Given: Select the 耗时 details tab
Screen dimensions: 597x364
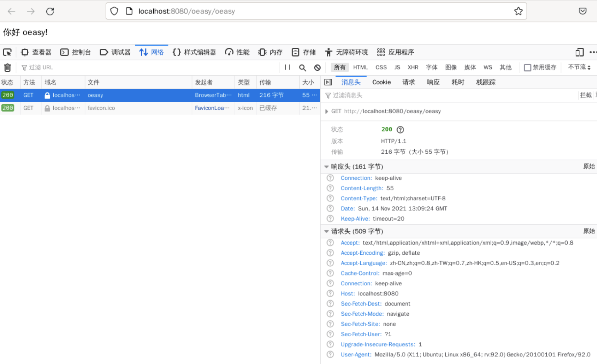Looking at the screenshot, I should [x=458, y=82].
